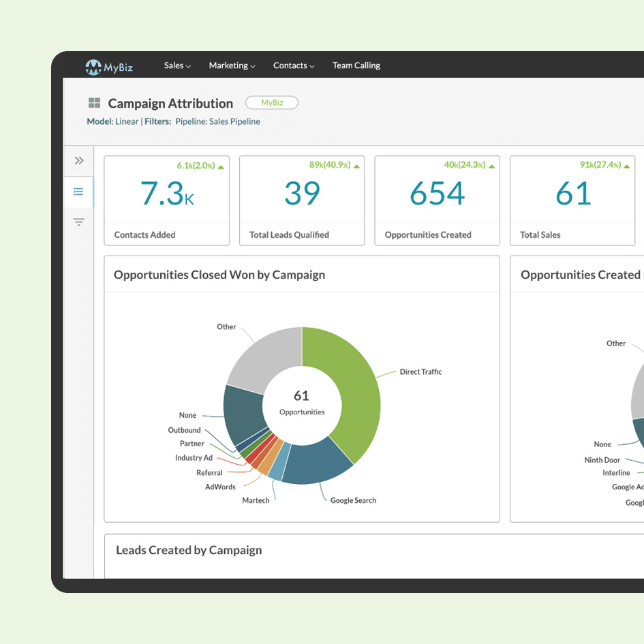
Task: Open the Marketing dropdown menu
Action: (232, 66)
